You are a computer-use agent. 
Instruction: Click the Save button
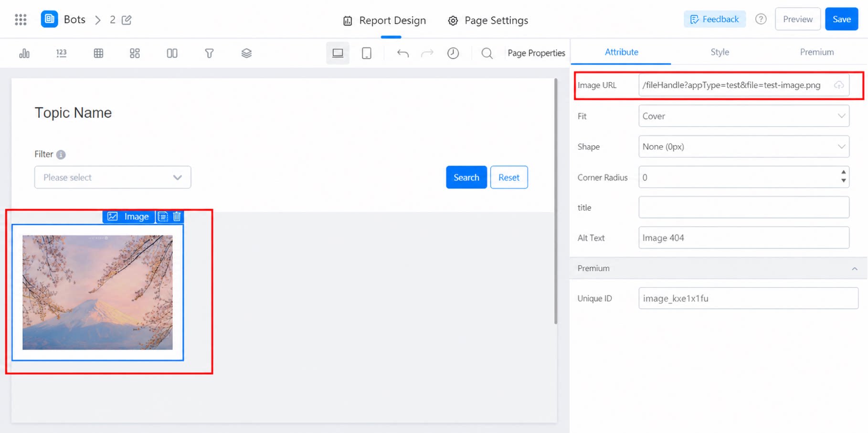pyautogui.click(x=842, y=19)
